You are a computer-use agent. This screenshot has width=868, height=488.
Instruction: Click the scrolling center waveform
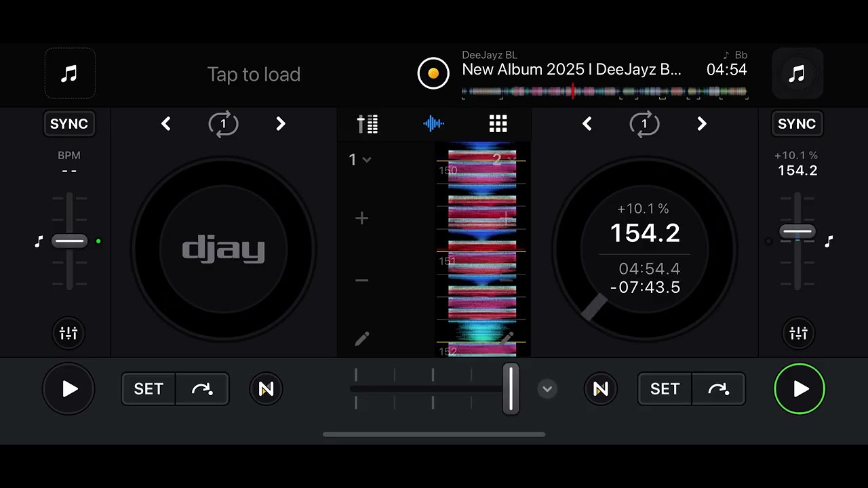[482, 249]
